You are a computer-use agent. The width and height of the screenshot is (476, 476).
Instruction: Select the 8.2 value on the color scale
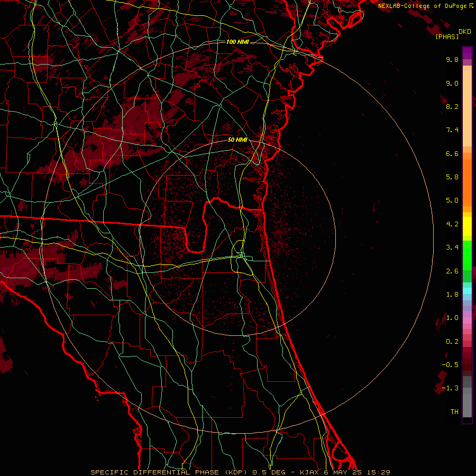click(x=452, y=106)
